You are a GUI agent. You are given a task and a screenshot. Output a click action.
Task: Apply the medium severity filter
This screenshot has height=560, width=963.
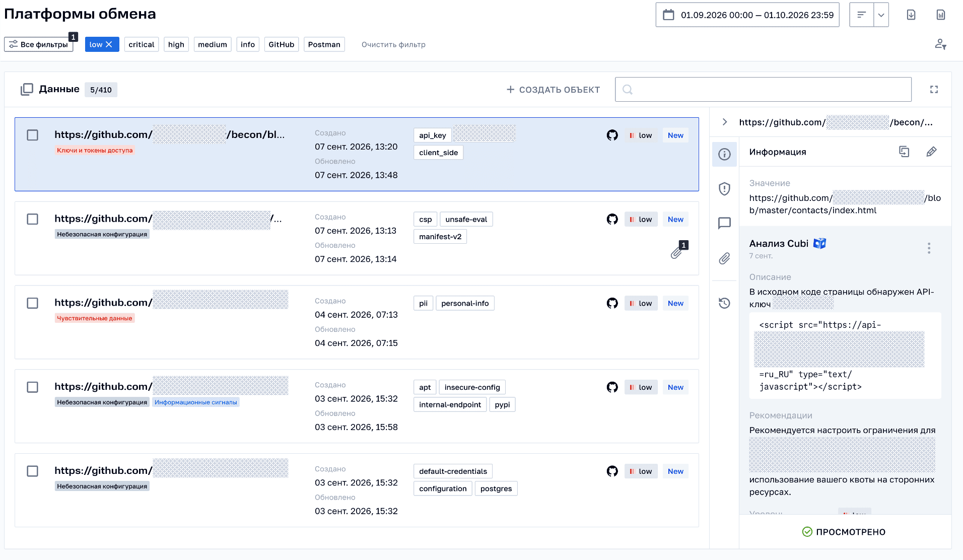click(213, 44)
